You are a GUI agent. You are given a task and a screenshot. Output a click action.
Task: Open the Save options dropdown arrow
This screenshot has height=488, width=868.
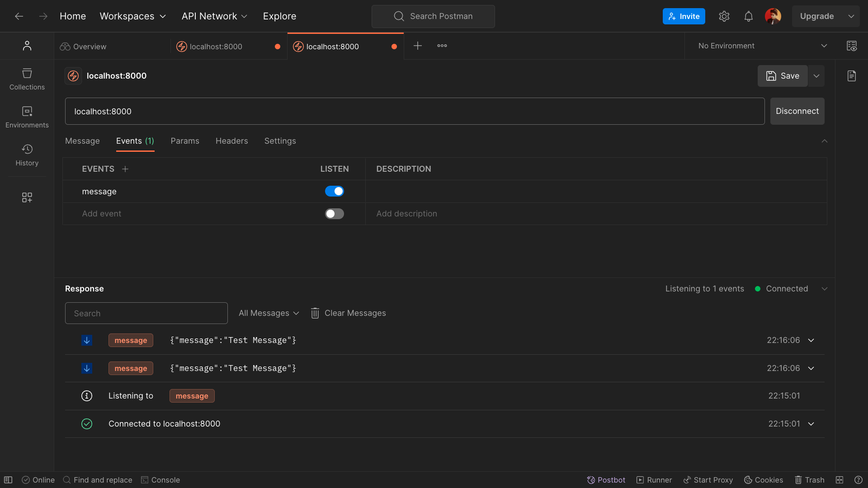tap(816, 76)
